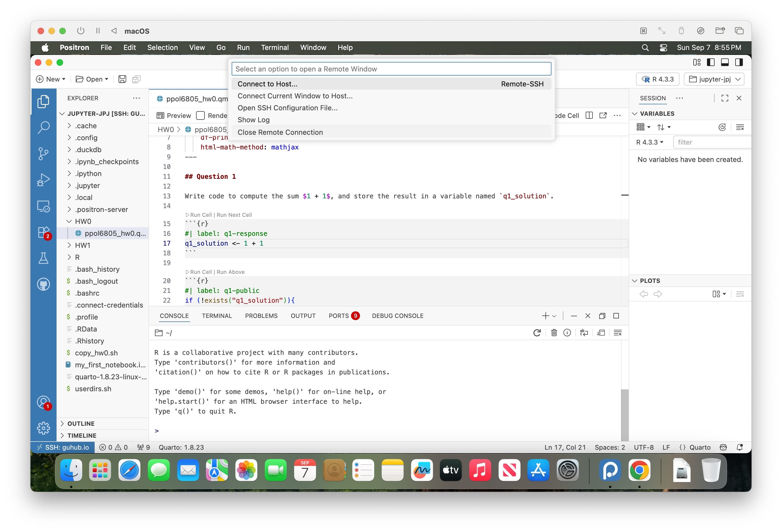Split the editor right
This screenshot has width=782, height=532.
point(589,115)
